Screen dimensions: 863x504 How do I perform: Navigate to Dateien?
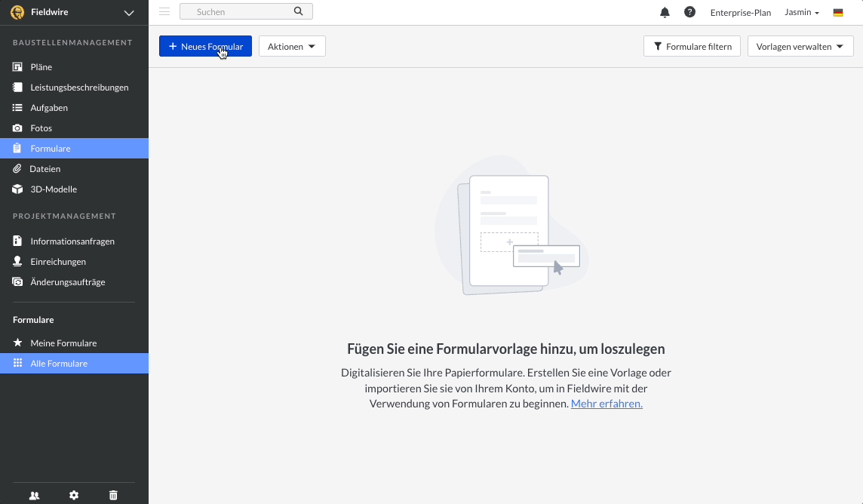(45, 168)
